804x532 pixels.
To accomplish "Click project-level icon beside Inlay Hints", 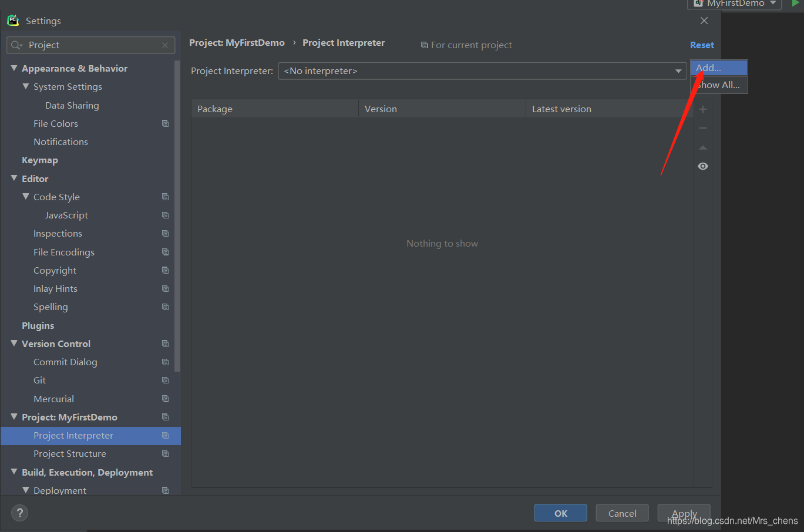I will click(x=165, y=288).
